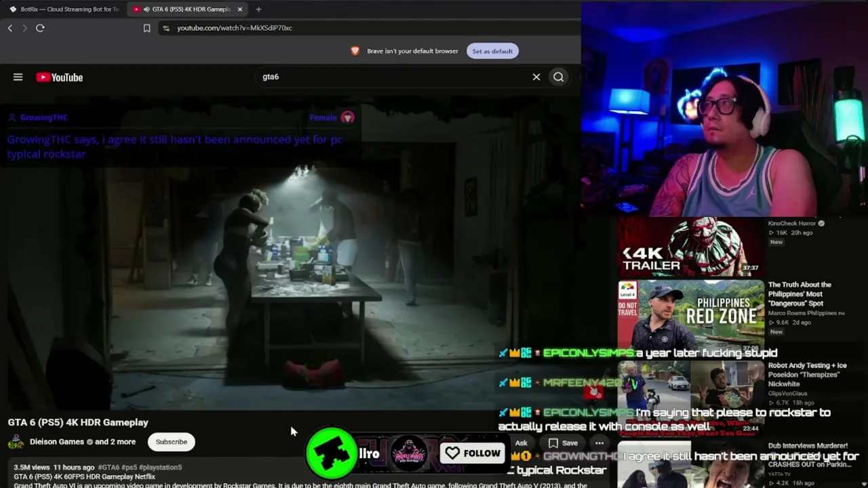The height and width of the screenshot is (488, 868).
Task: Open the #playstation5 hashtag
Action: point(161,468)
